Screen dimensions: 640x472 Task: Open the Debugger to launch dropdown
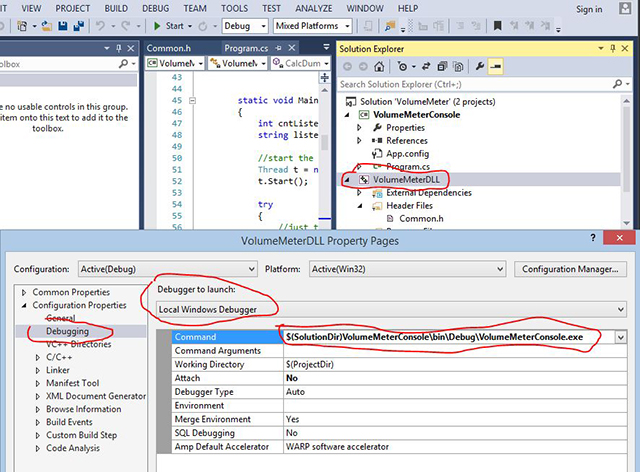coord(391,309)
